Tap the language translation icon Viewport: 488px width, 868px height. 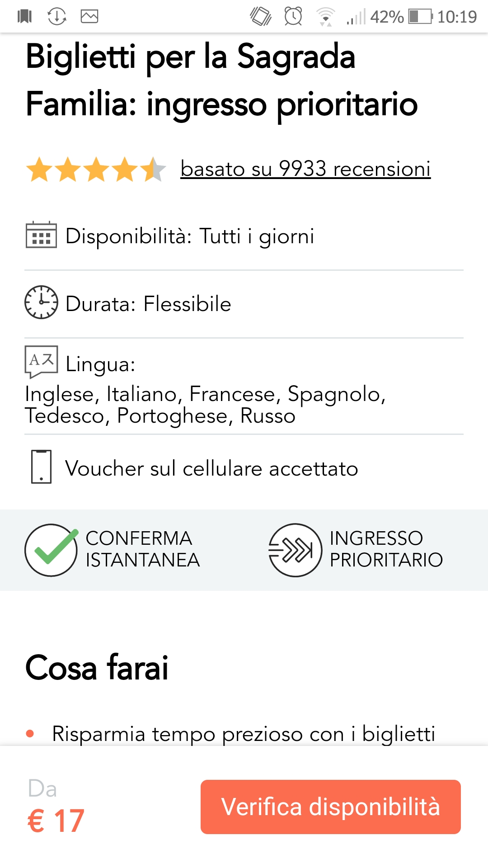(41, 361)
